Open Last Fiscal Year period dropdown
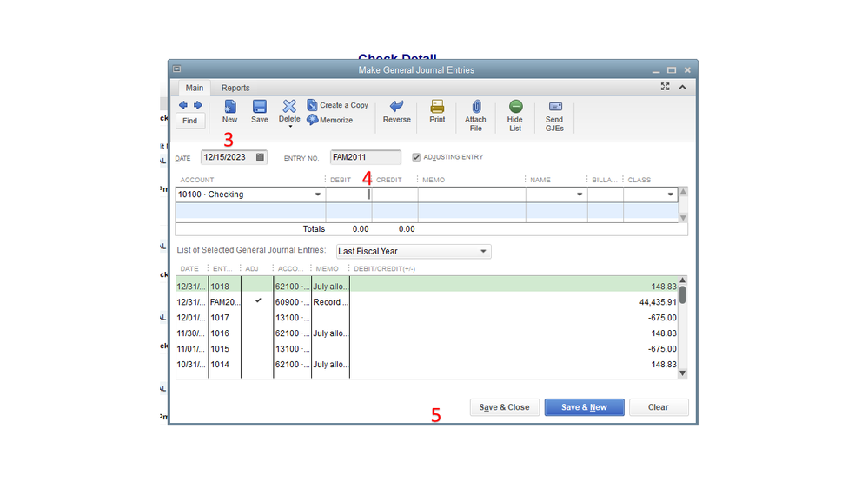Screen dimensions: 868x488 (x=414, y=251)
